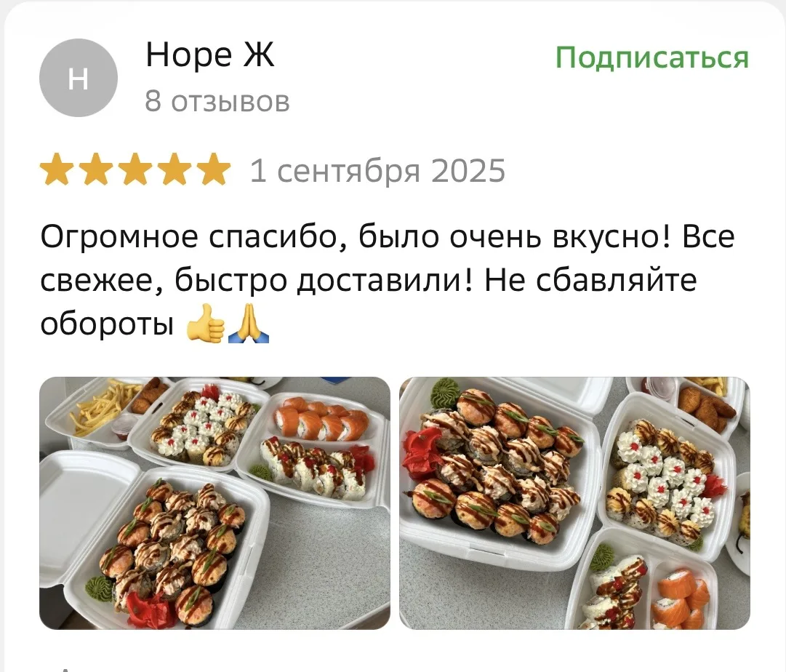
Task: Click the word "обороты" in the review
Action: point(107,325)
